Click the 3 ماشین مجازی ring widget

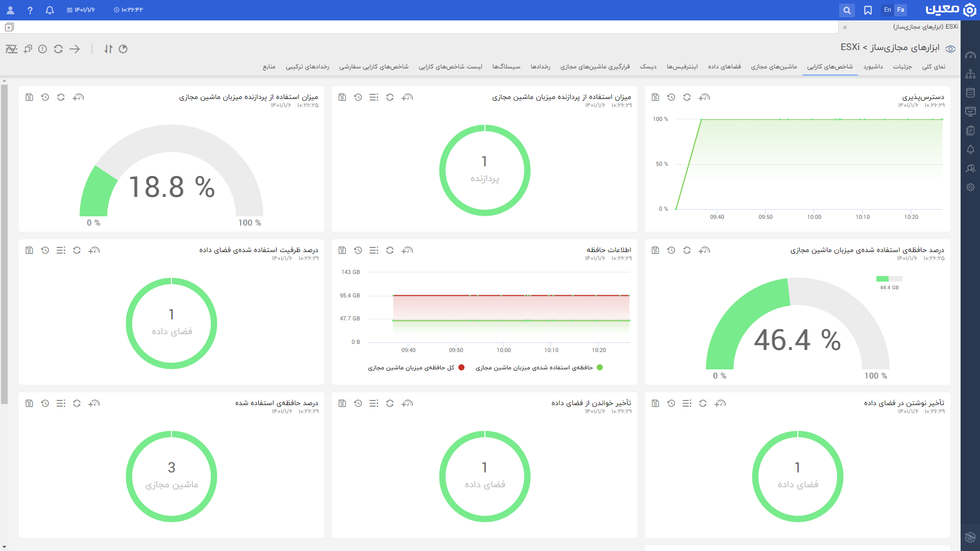[171, 477]
